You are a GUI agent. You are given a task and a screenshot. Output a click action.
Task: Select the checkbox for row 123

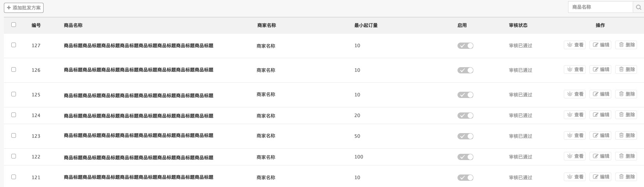coord(14,135)
